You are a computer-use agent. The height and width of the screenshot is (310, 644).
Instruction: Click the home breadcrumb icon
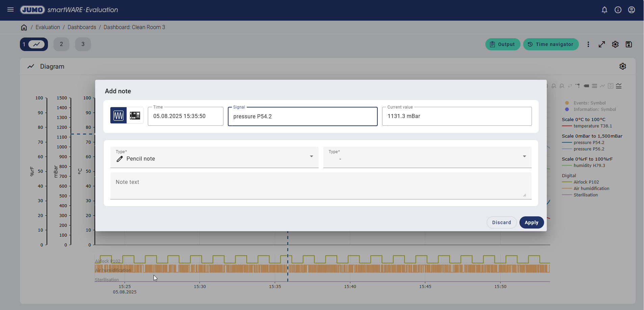point(24,27)
